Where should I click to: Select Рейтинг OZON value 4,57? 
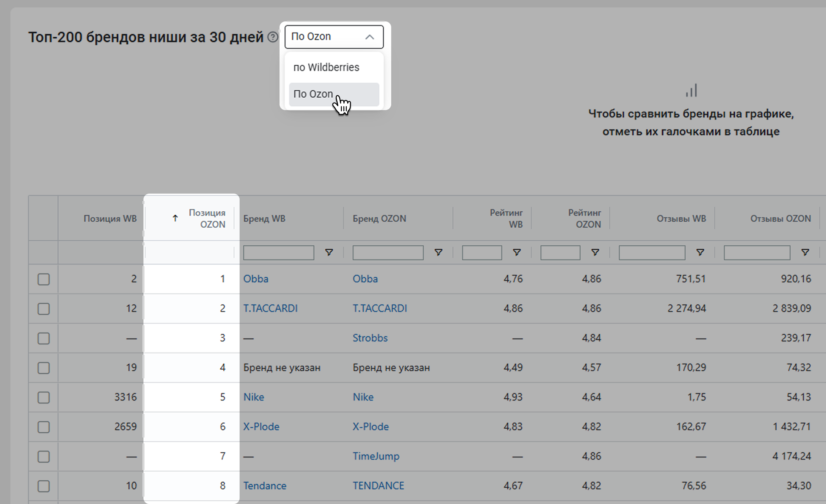tap(591, 367)
